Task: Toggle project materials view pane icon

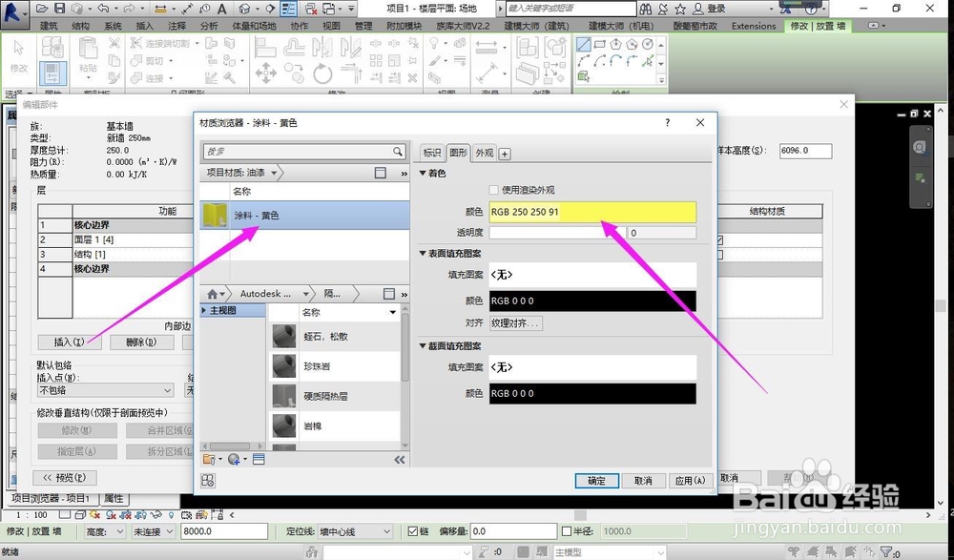Action: [381, 173]
